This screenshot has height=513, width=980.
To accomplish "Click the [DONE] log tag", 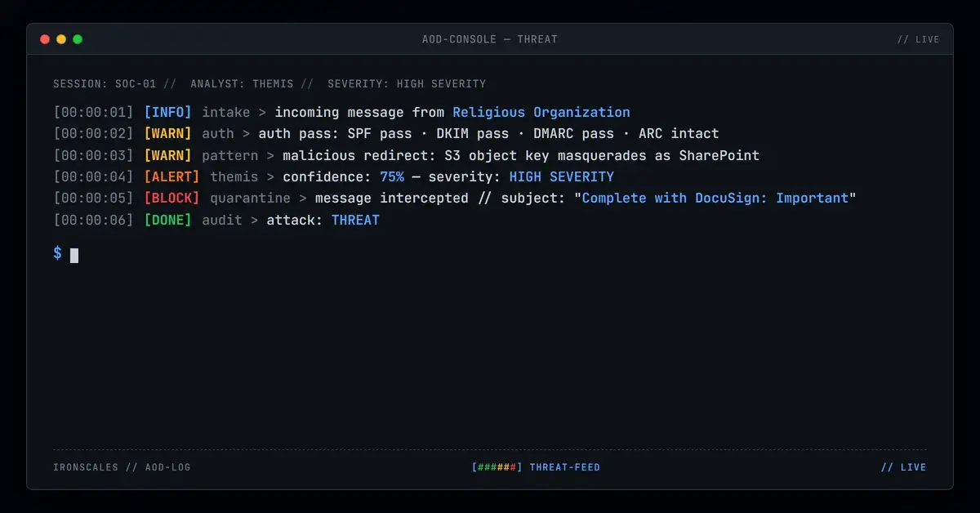I will (x=167, y=220).
